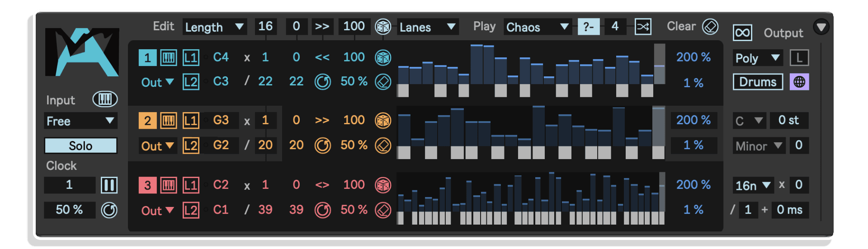Click lane 3 red reset dial icon
This screenshot has height=249, width=868.
[x=323, y=210]
